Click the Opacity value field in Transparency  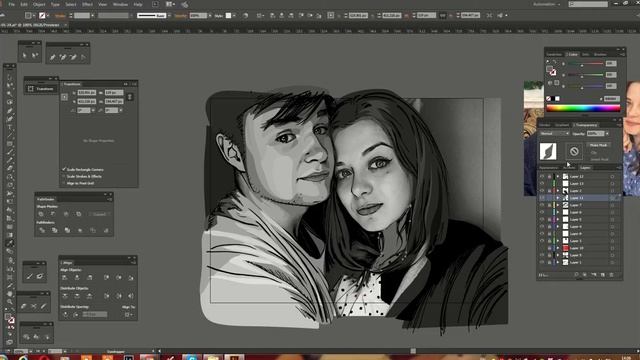[x=595, y=133]
